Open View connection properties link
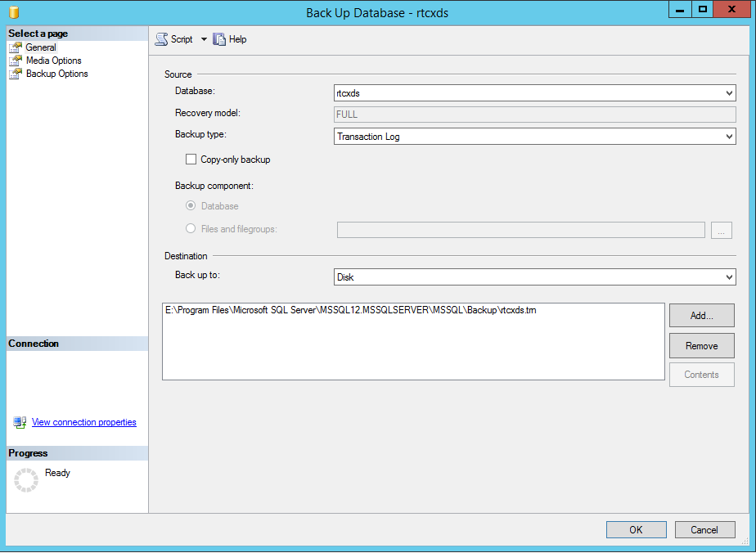756x553 pixels. (83, 422)
